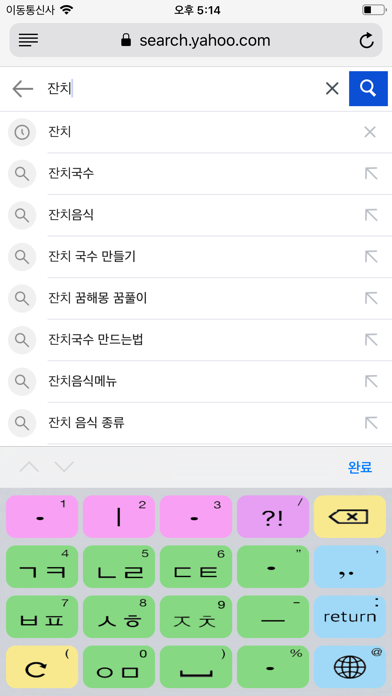392x696 pixels.
Task: Reload the page with the refresh icon
Action: 366,41
